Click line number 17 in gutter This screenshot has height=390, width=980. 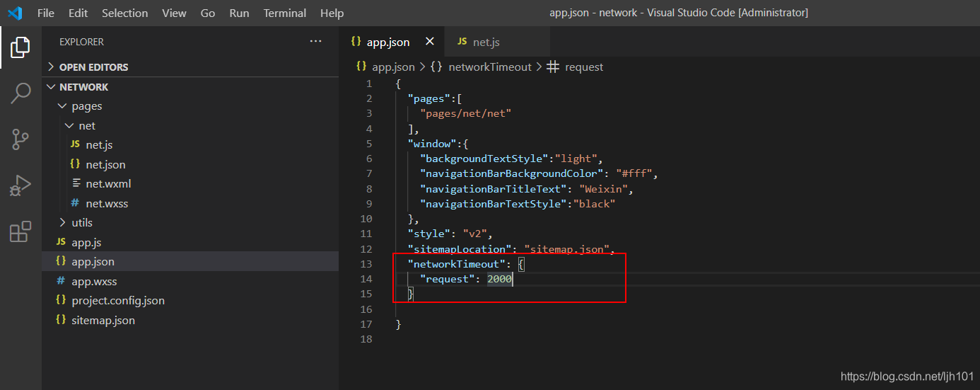point(366,324)
